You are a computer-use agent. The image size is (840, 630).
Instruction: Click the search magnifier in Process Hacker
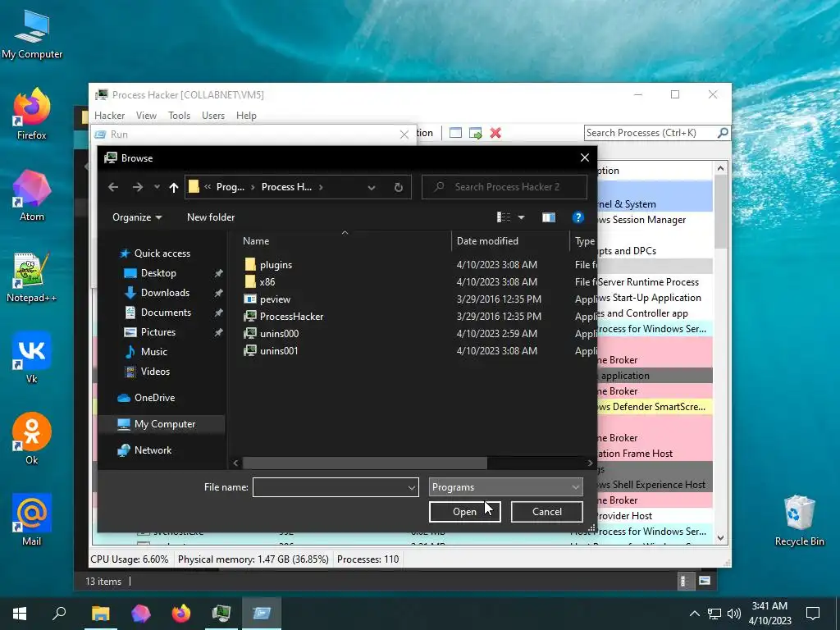tap(723, 132)
